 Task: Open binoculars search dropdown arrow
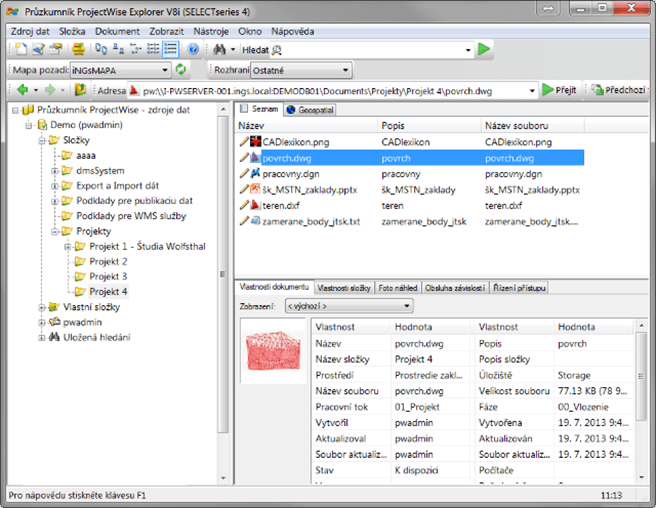click(233, 50)
